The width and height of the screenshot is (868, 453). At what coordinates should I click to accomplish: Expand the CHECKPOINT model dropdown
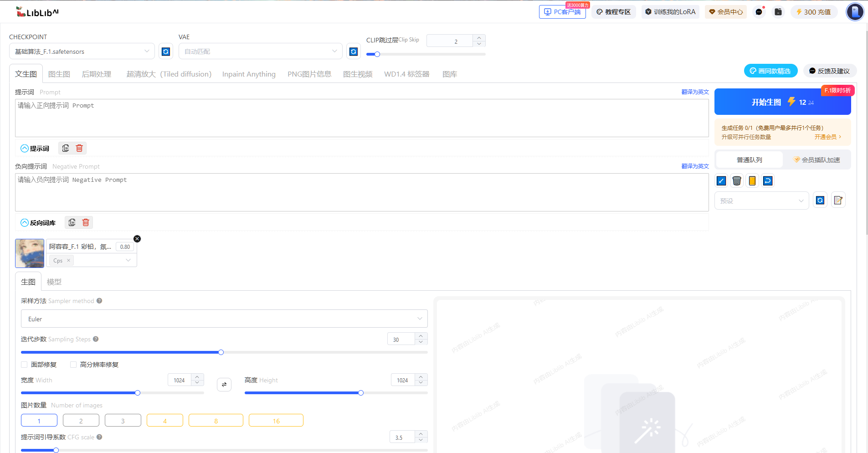tap(82, 51)
